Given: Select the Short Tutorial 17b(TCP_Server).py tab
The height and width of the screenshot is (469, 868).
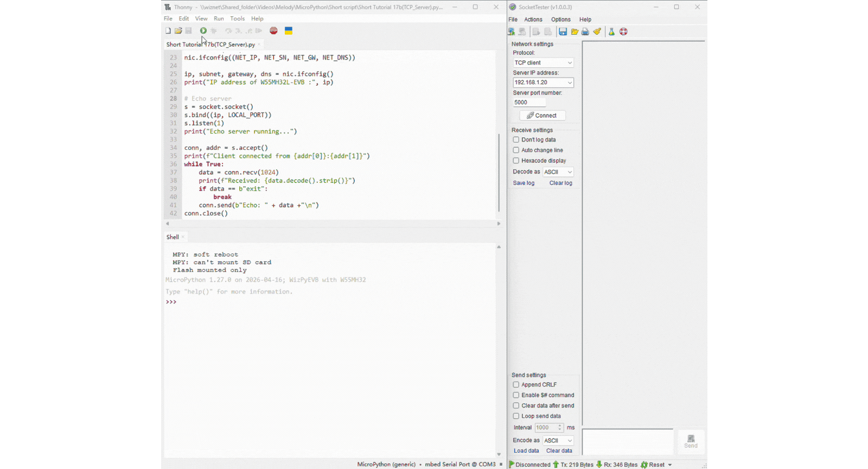Looking at the screenshot, I should point(210,45).
